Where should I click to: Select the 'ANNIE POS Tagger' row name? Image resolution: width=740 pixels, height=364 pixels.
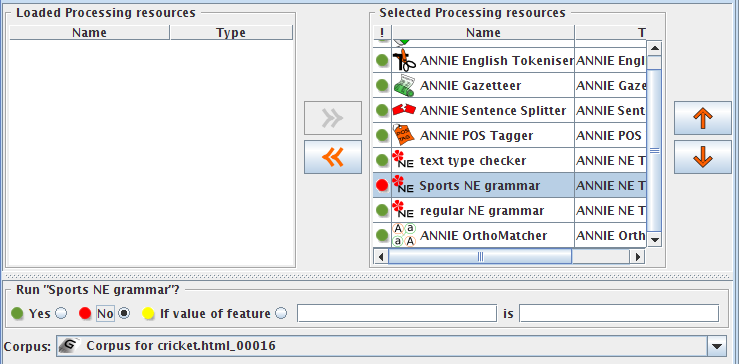click(x=476, y=136)
